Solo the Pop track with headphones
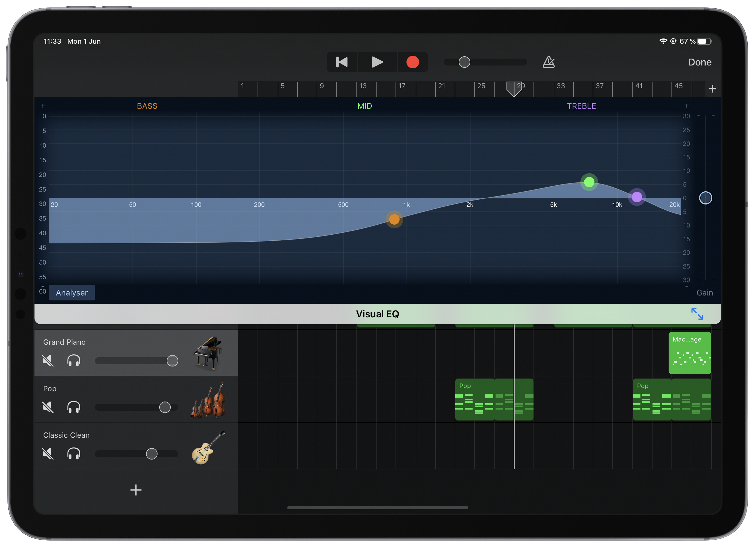This screenshot has width=756, height=548. [74, 407]
